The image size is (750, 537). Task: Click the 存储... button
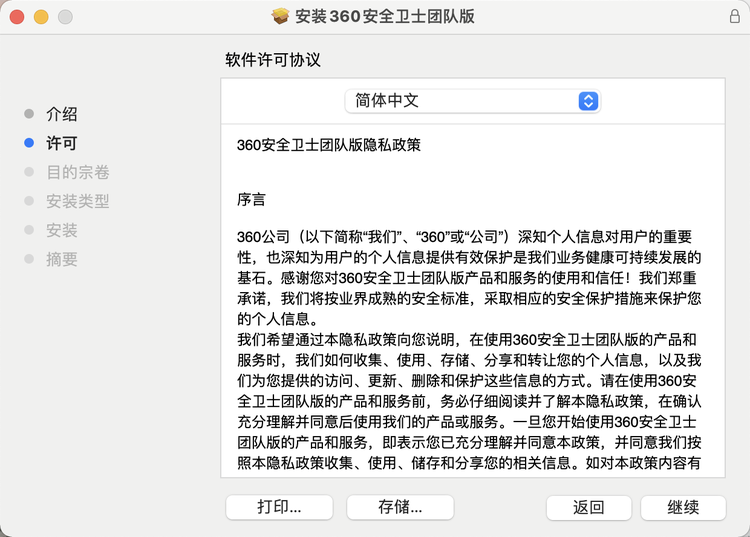click(400, 507)
